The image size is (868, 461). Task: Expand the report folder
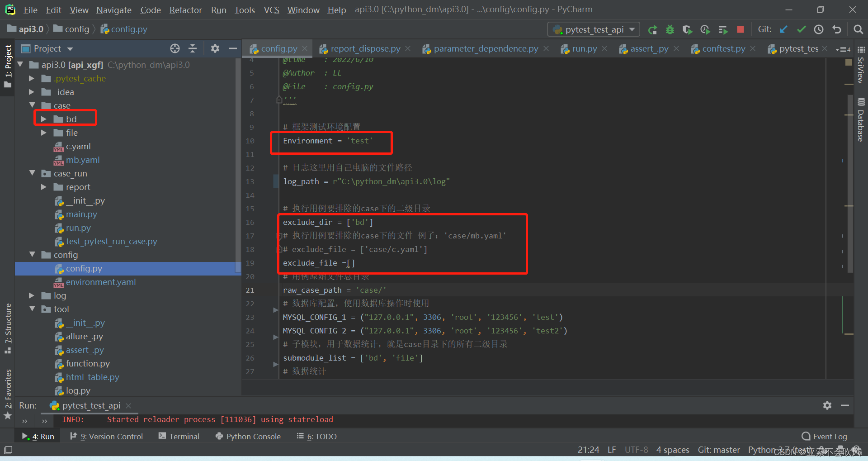(x=44, y=187)
